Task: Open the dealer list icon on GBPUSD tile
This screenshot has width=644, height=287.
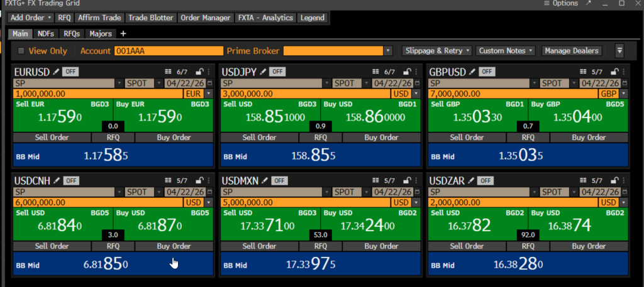Action: pos(584,72)
